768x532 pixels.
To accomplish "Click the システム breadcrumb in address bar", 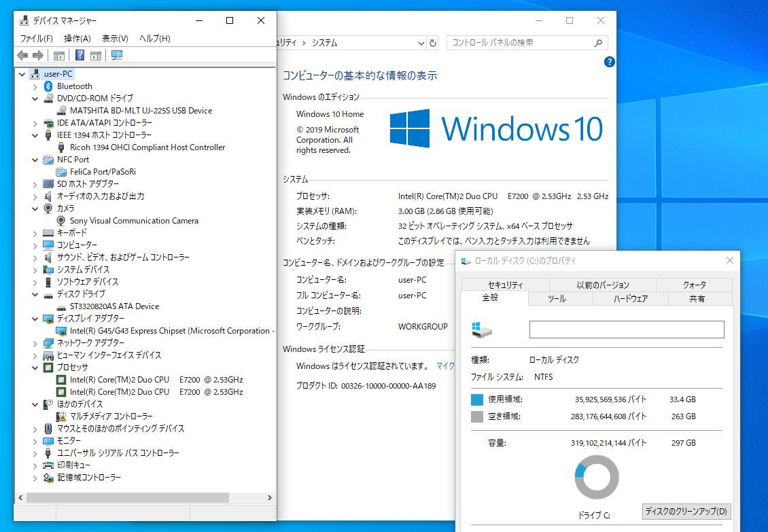I will 325,43.
